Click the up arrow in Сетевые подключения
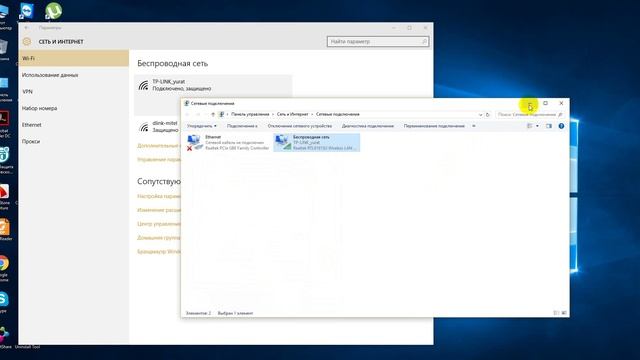 tap(213, 114)
